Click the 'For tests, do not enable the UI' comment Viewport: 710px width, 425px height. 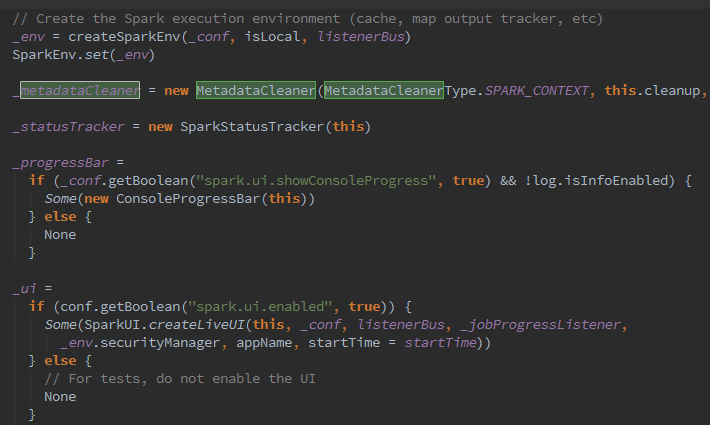pos(180,379)
